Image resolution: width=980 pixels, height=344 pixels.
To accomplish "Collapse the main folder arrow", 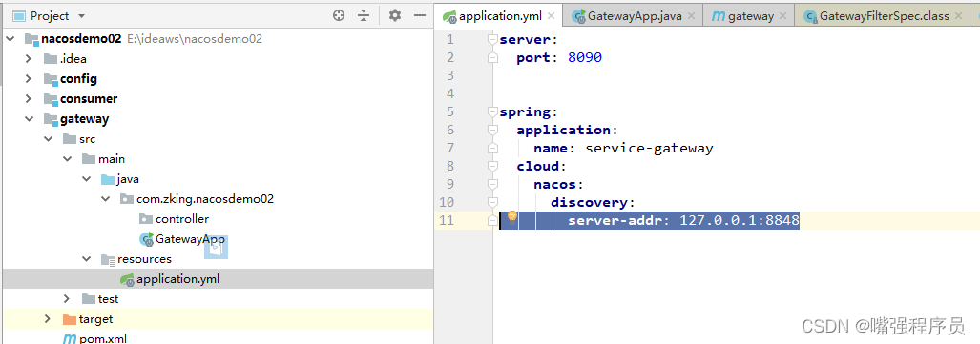I will [x=67, y=159].
